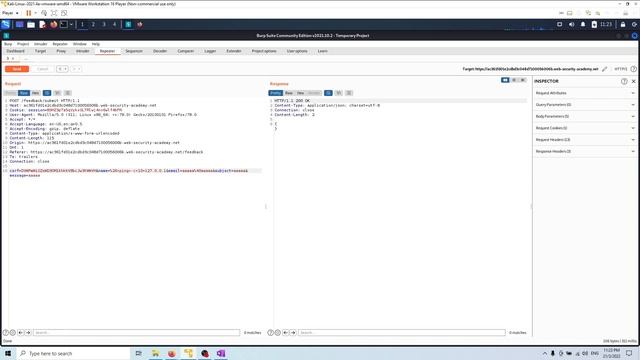This screenshot has width=640, height=360.
Task: Expand Request Attributes section
Action: [585, 93]
